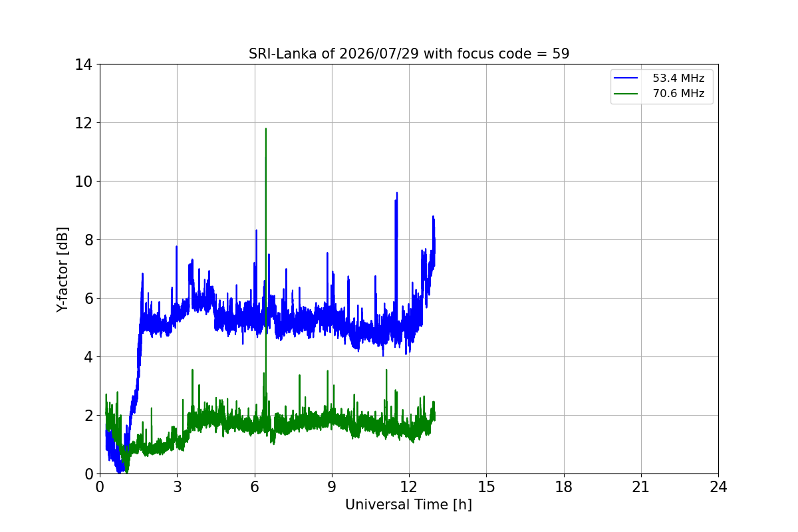
Task: Click the 70.6 MHz legend label
Action: [x=678, y=94]
